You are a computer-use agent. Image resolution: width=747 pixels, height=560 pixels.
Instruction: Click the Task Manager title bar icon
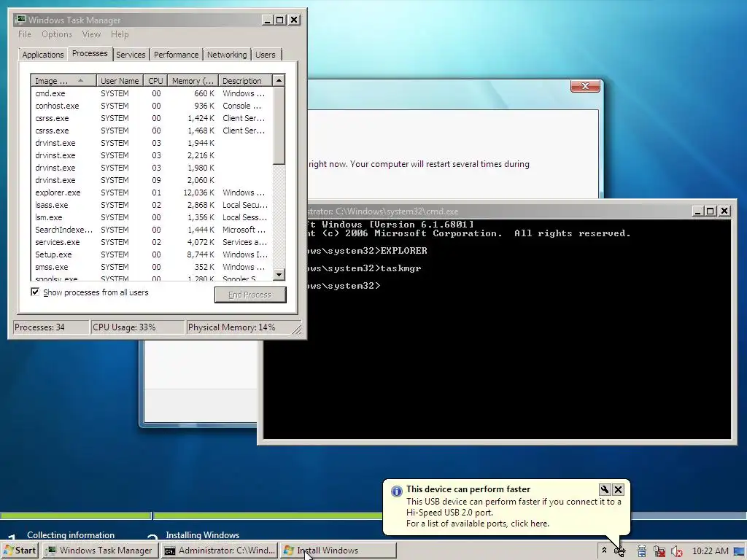click(x=20, y=20)
